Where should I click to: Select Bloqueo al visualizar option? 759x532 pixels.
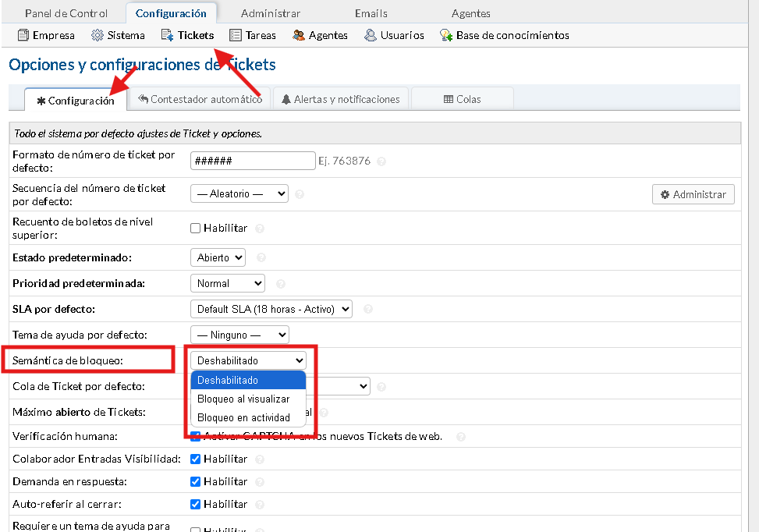coord(243,399)
